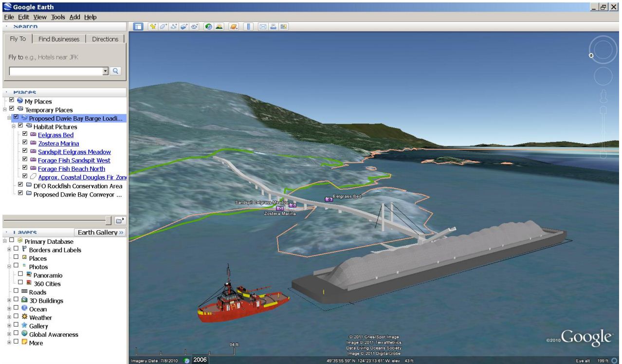Click the Places opacity slider handle
This screenshot has width=622, height=364.
coord(109,220)
